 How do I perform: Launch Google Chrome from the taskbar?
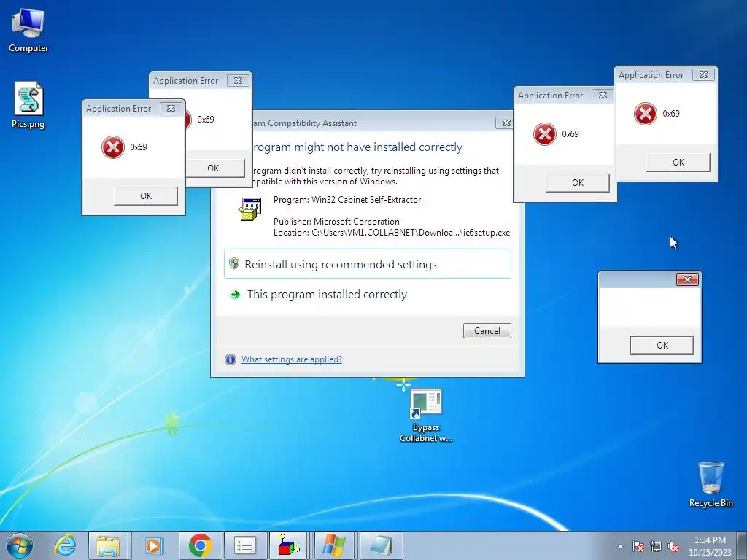tap(200, 545)
